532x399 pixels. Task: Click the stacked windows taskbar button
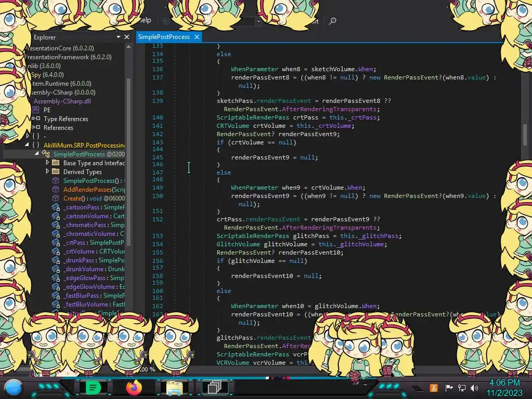point(215,387)
